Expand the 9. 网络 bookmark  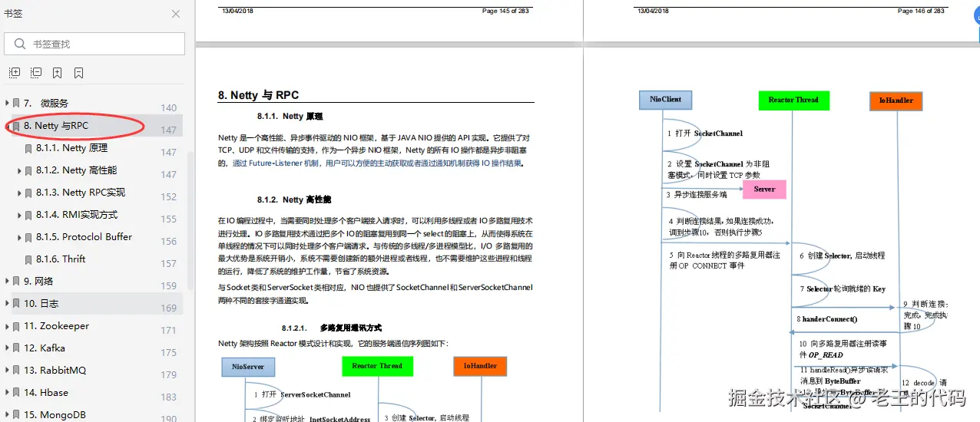pos(7,281)
